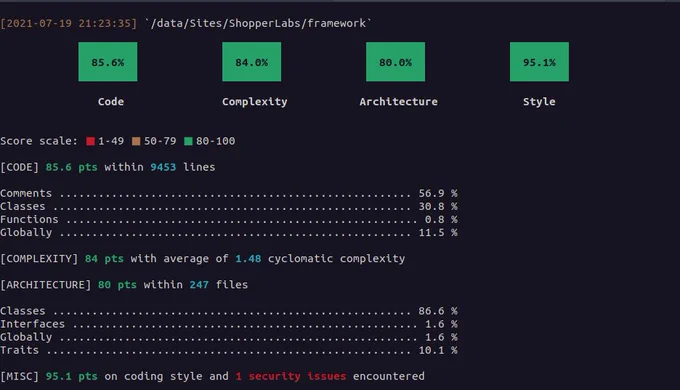Image resolution: width=680 pixels, height=390 pixels.
Task: Click the '80 pts' architecture score
Action: [x=117, y=285]
